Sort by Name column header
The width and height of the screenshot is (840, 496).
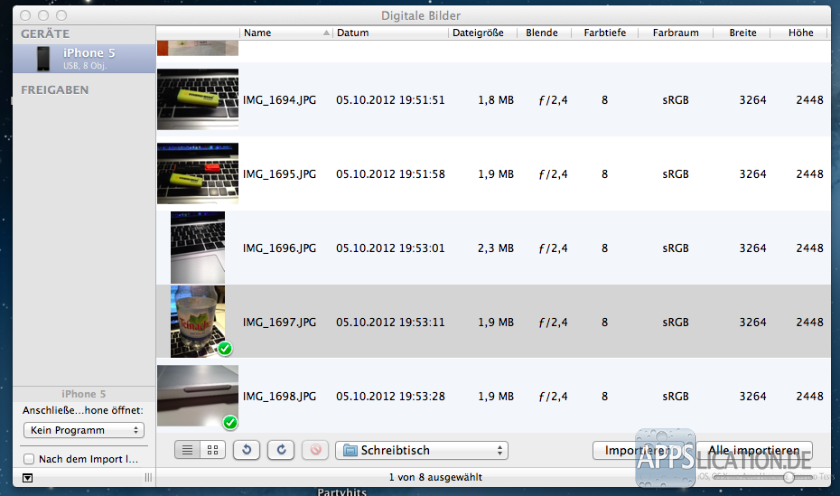pyautogui.click(x=286, y=33)
